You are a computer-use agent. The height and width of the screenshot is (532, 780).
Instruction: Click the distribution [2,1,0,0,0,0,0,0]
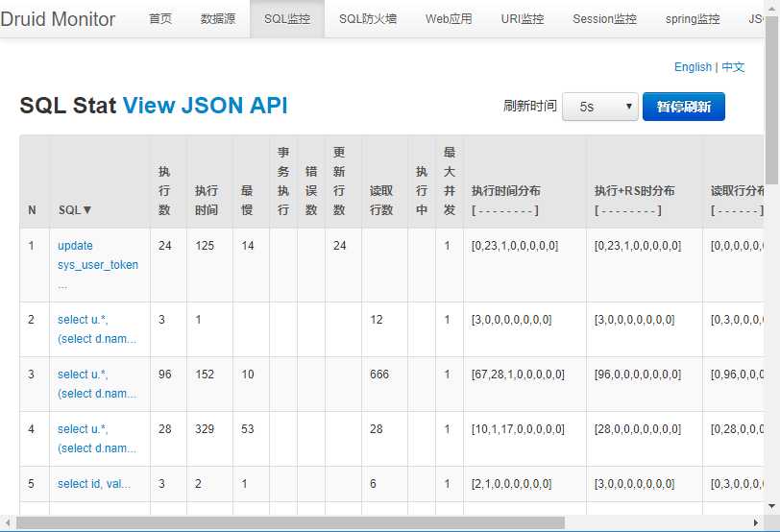point(511,484)
